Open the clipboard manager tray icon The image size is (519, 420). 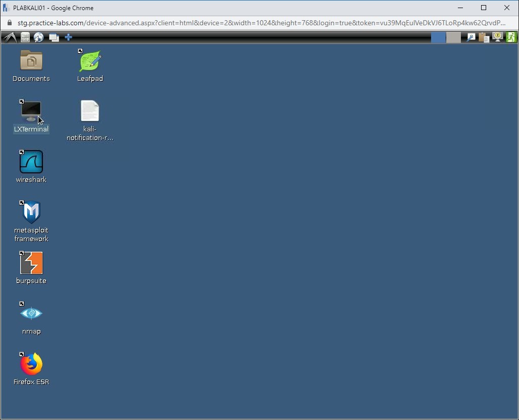[483, 37]
